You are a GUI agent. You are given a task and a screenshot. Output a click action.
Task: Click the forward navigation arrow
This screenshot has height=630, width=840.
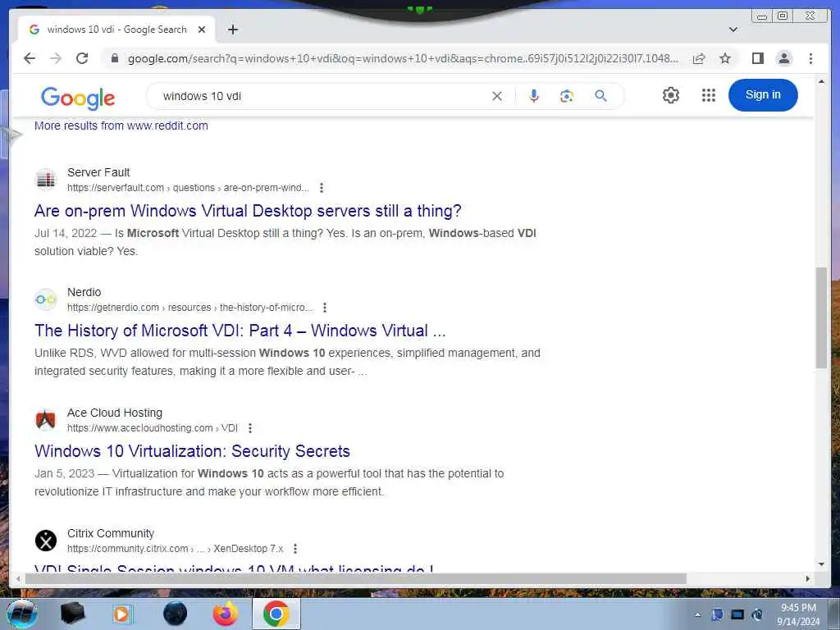coord(56,58)
